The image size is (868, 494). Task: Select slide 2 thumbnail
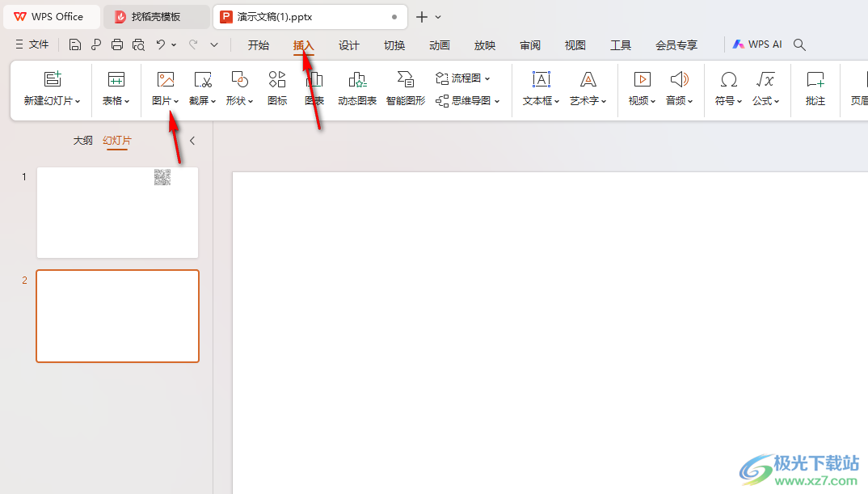pyautogui.click(x=117, y=316)
